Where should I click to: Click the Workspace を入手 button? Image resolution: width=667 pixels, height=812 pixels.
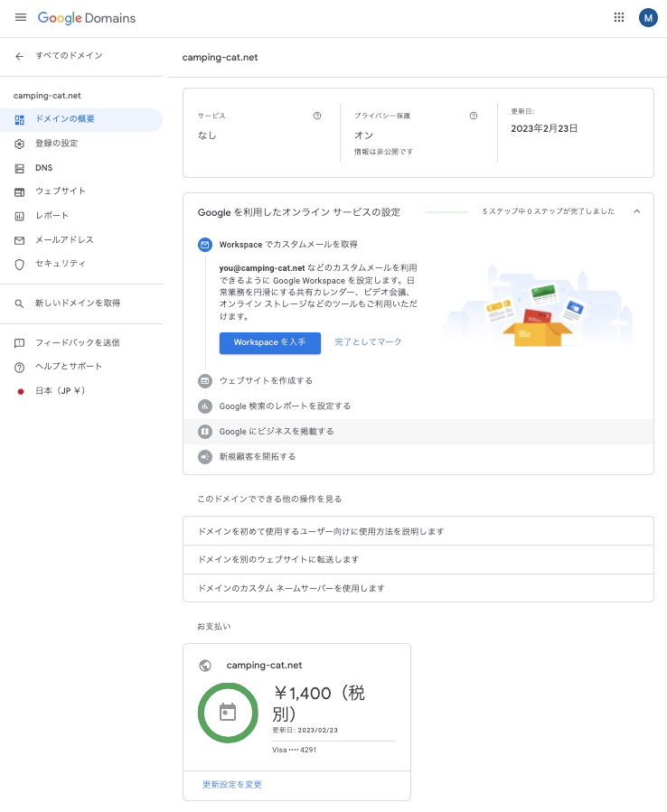[270, 343]
